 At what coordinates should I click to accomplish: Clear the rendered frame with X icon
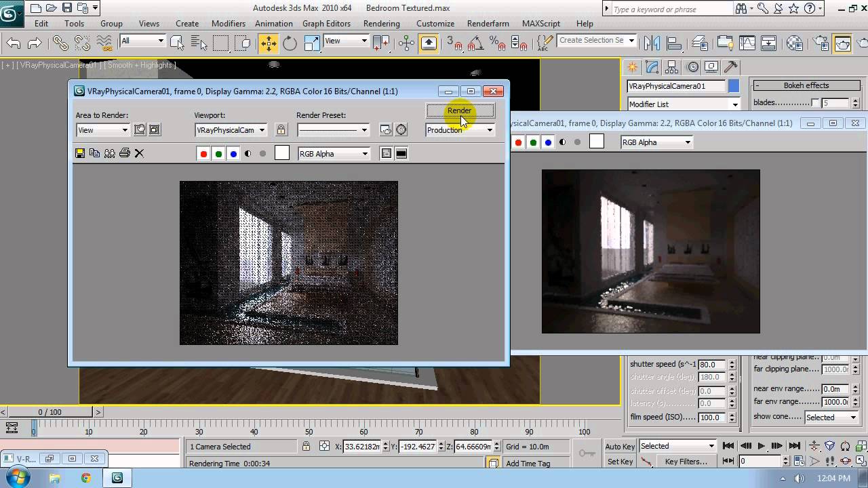(140, 153)
